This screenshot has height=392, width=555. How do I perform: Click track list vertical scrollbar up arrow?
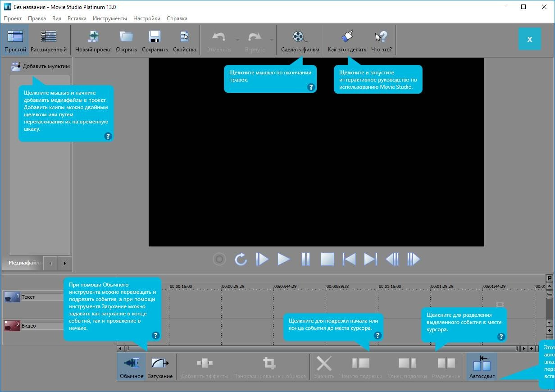[x=549, y=286]
